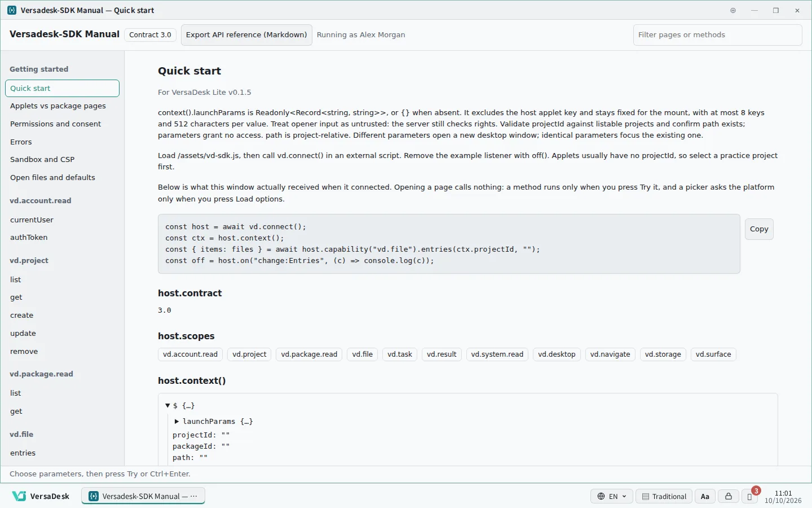
Task: Open Open files and defaults page
Action: pos(62,177)
